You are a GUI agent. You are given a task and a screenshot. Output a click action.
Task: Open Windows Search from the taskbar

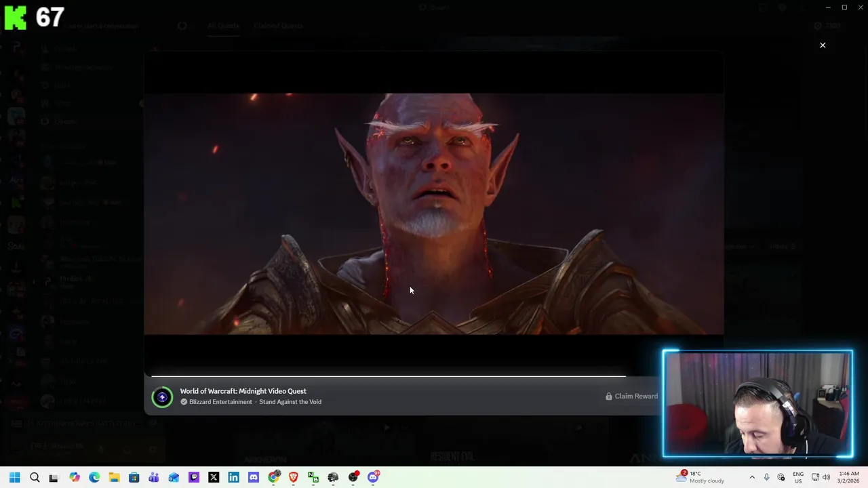point(35,477)
